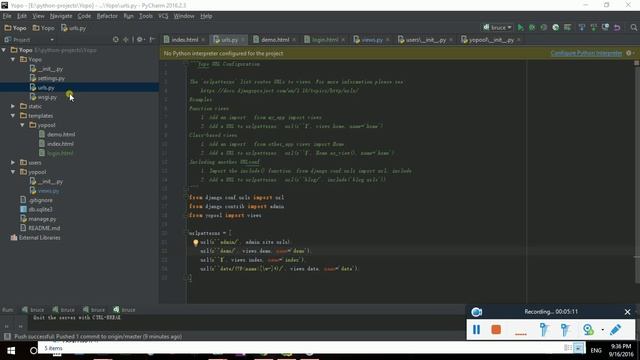
Task: Run the bruce configuration with the green play icon
Action: click(x=520, y=27)
